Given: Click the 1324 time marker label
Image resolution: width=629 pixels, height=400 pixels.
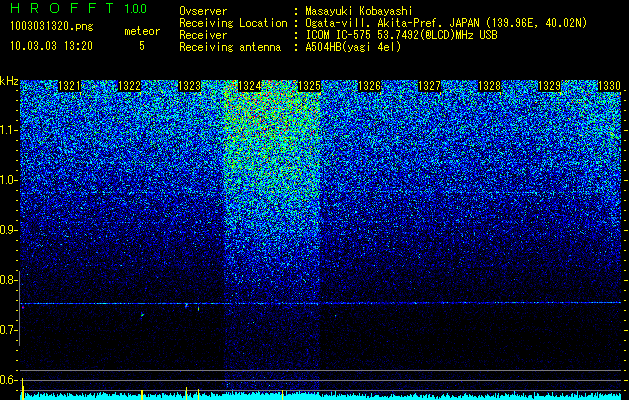Looking at the screenshot, I should (250, 86).
